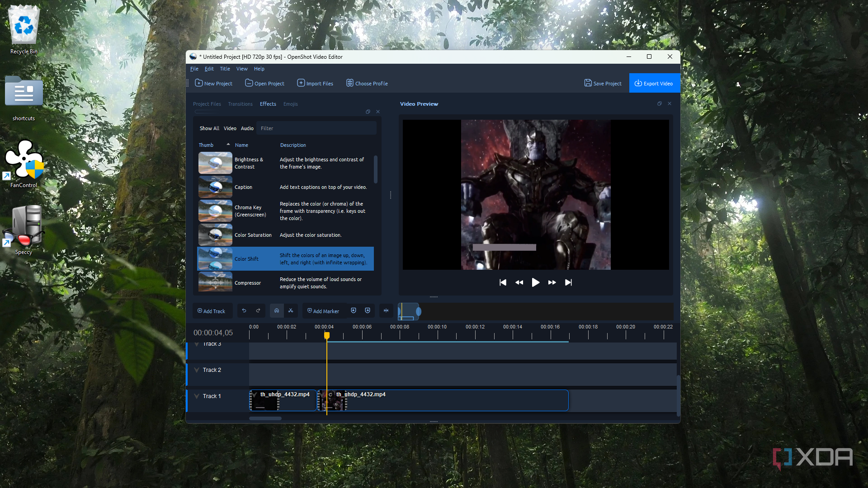The height and width of the screenshot is (488, 868).
Task: Switch to the Transitions tab
Action: coord(240,104)
